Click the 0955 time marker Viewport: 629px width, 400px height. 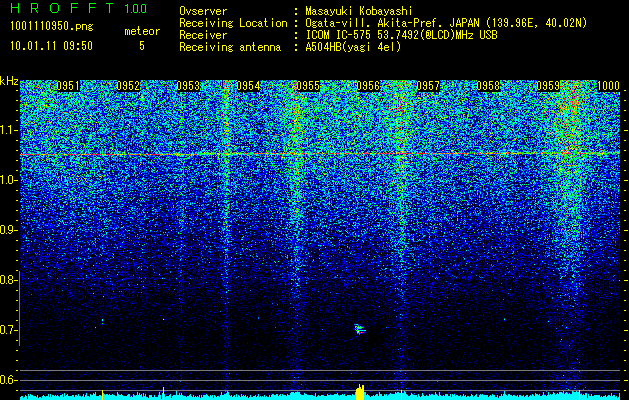pos(308,86)
